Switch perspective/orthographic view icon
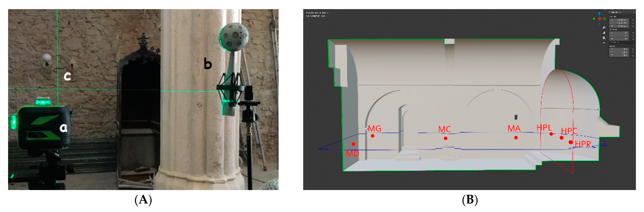Screen dimensions: 644x212 [604, 43]
